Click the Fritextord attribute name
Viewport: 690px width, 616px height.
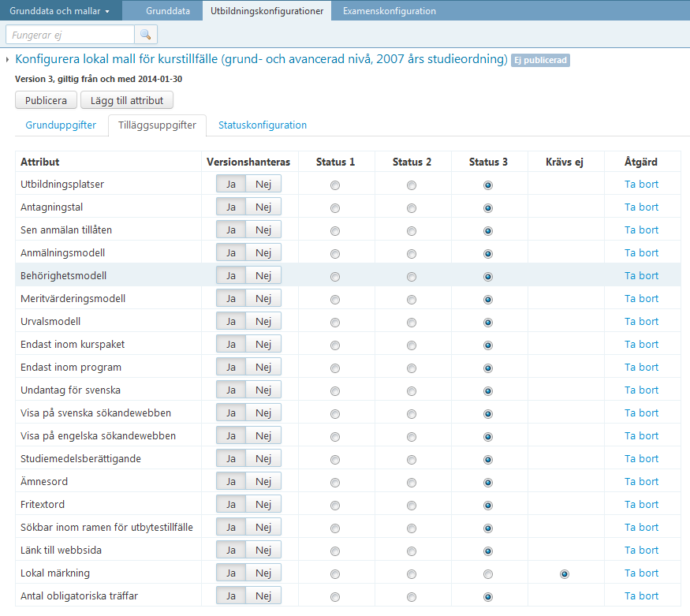point(43,505)
